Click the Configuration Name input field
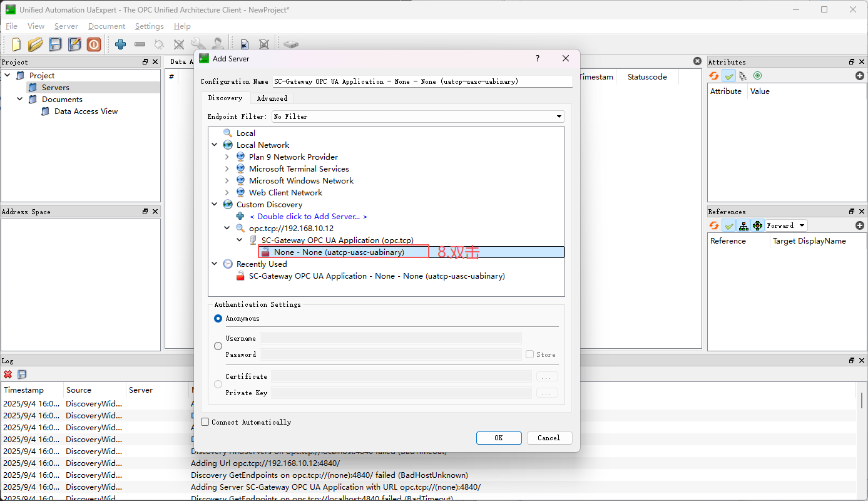Screen dimensions: 868x501 (421, 81)
